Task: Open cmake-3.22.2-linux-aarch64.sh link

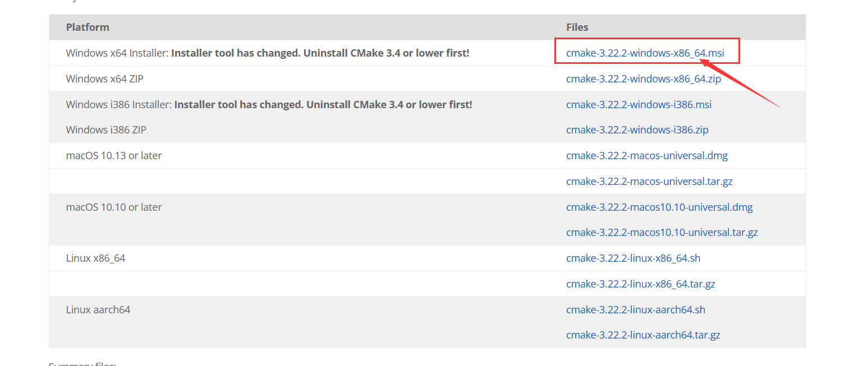Action: [x=636, y=309]
